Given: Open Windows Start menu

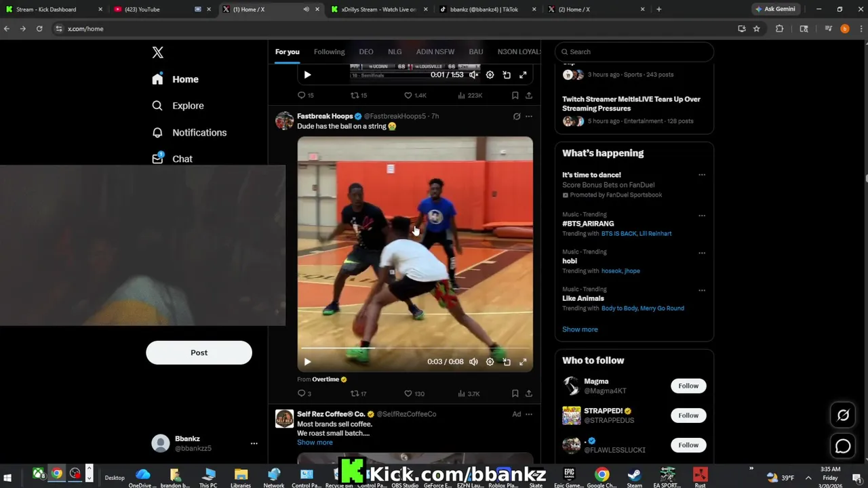Looking at the screenshot, I should click(8, 477).
